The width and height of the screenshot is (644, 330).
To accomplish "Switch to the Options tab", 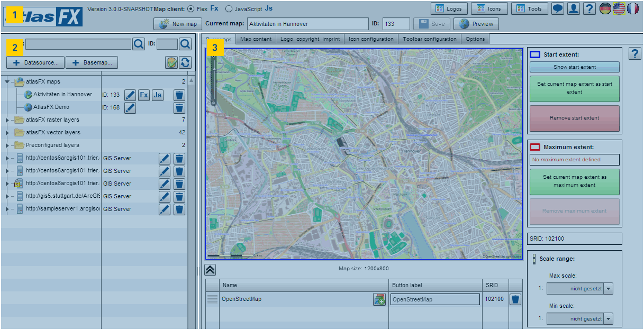I will [475, 39].
